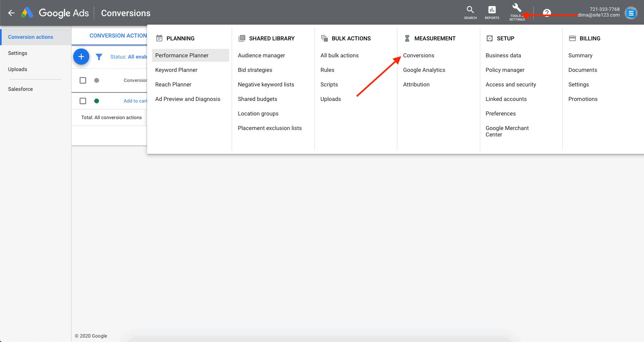
Task: Open Performance Planner
Action: click(x=190, y=55)
